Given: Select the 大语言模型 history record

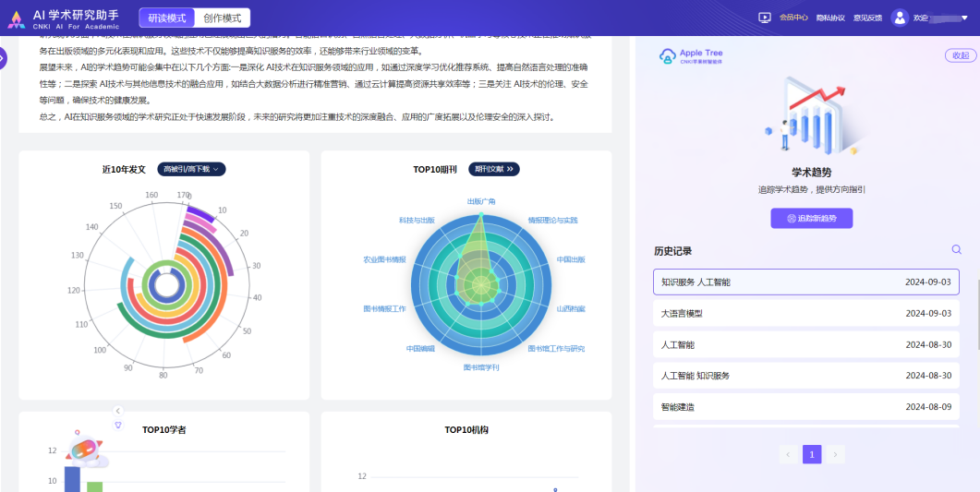Looking at the screenshot, I should coord(805,313).
